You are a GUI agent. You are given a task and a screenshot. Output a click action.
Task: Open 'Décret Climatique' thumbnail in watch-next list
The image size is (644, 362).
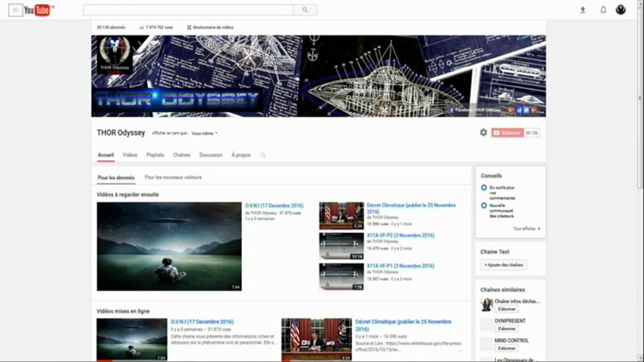pyautogui.click(x=341, y=216)
